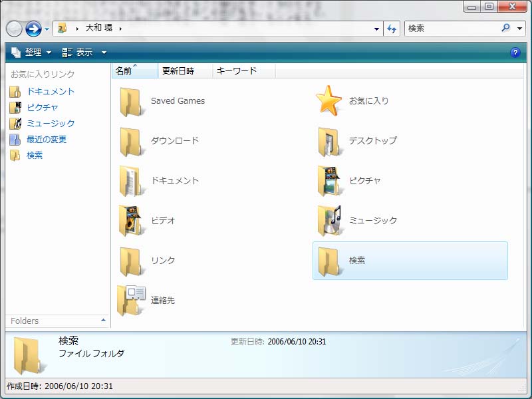This screenshot has width=532, height=399.
Task: Open the お気に入り star icon
Action: pyautogui.click(x=329, y=101)
